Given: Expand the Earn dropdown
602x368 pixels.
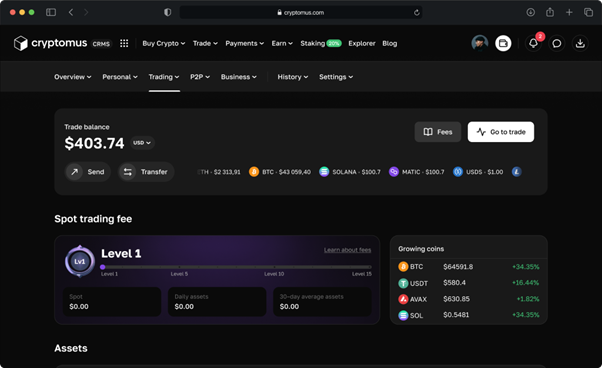Looking at the screenshot, I should tap(282, 43).
